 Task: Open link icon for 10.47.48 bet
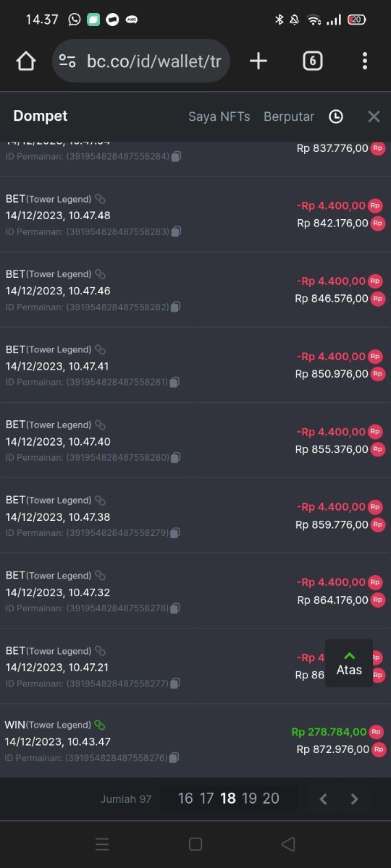(101, 199)
